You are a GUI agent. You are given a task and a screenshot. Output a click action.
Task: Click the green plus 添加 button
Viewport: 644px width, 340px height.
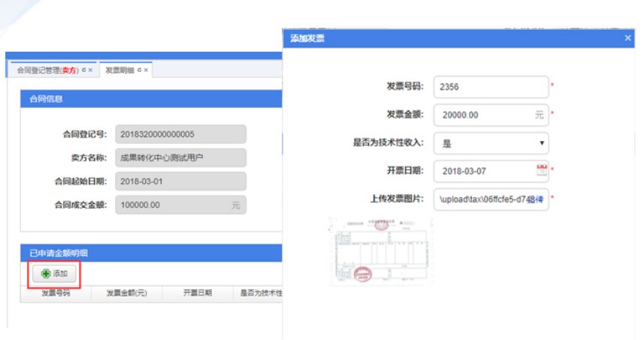click(54, 274)
